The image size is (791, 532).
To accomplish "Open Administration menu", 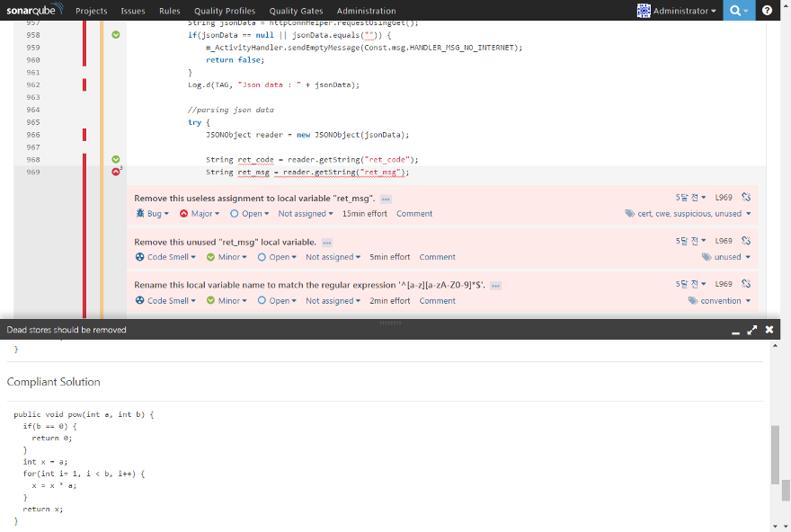I will point(366,11).
